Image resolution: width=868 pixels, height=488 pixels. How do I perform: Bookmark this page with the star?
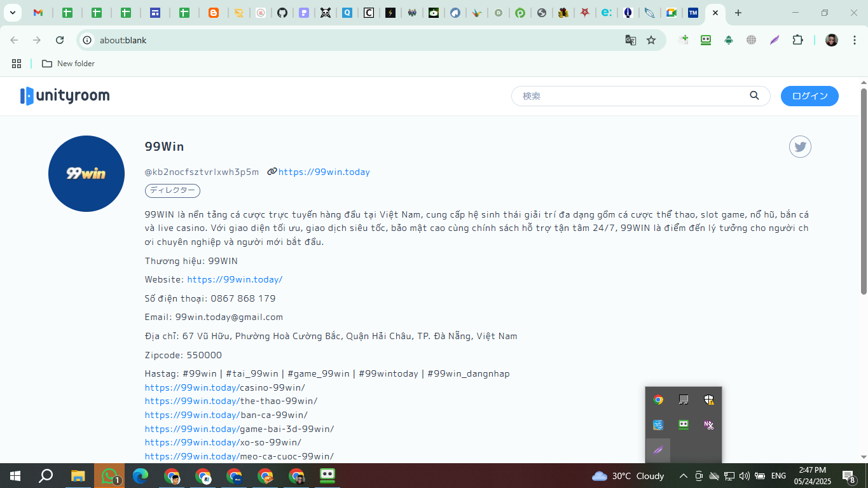(x=651, y=40)
